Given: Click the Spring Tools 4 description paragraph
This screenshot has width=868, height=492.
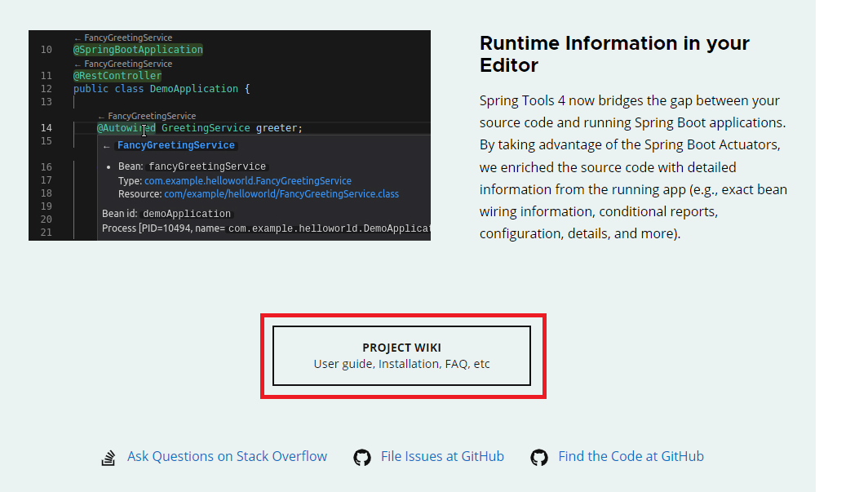Looking at the screenshot, I should pos(633,167).
